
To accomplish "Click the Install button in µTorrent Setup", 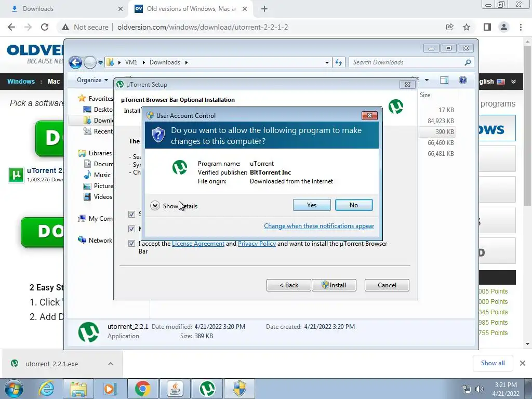I will tap(334, 285).
